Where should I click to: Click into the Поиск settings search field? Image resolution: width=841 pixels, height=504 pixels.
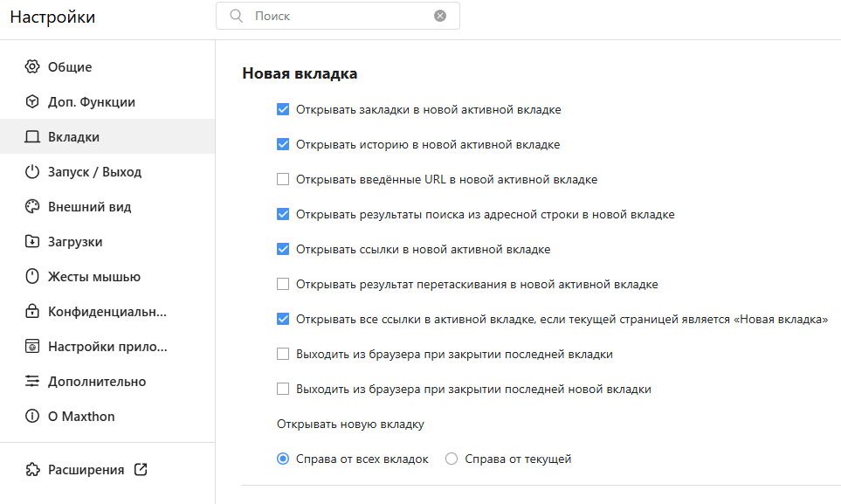point(341,16)
